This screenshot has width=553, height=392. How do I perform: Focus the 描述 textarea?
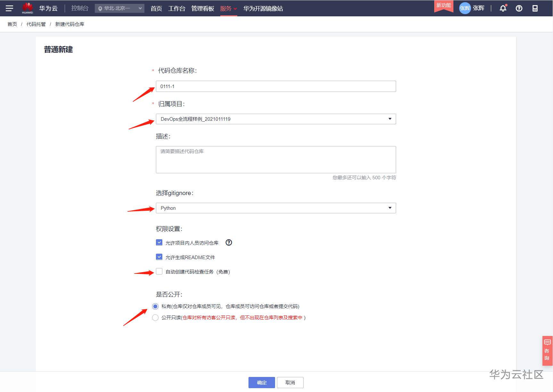276,159
